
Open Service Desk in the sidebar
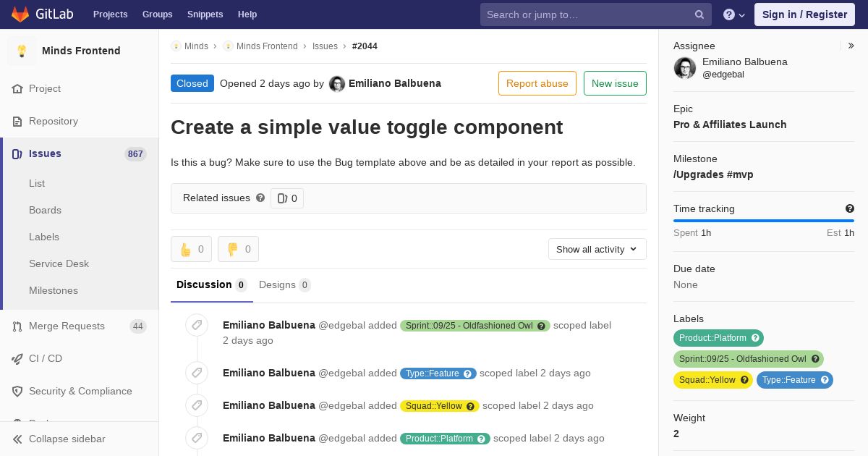pyautogui.click(x=59, y=264)
